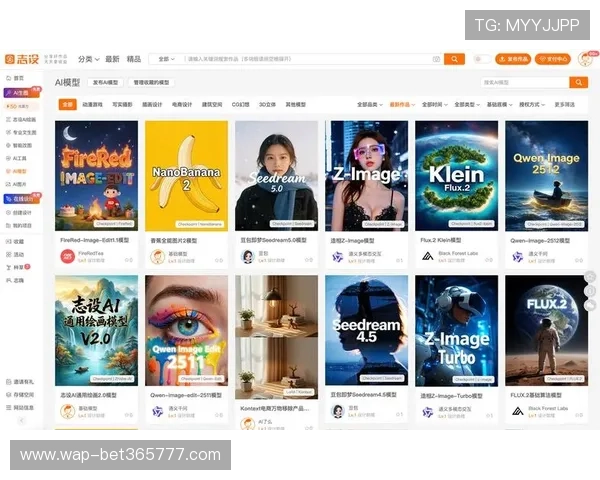Open the 授权方式 filter dropdown
Screen dimensions: 600x480
click(532, 104)
